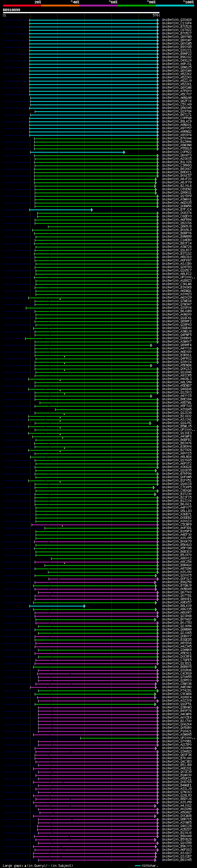197x868 pixels.
Task: Select UniRef100_A8YDS6 hit
Action: (177, 643)
